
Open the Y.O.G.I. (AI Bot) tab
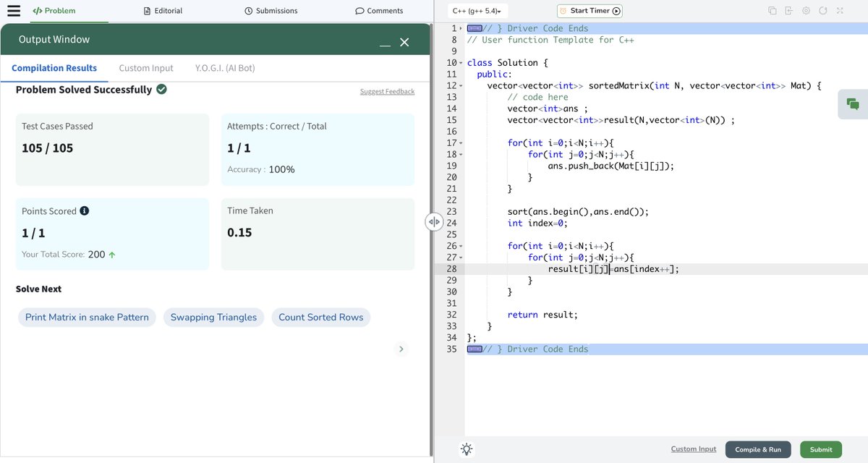coord(225,68)
